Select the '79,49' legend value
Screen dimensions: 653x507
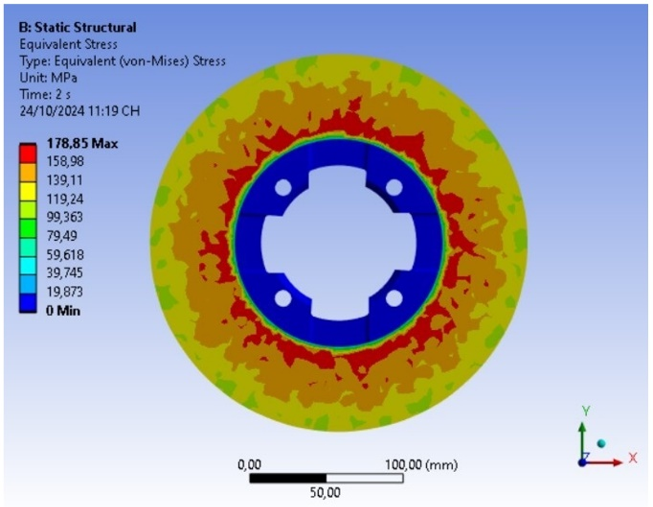62,236
